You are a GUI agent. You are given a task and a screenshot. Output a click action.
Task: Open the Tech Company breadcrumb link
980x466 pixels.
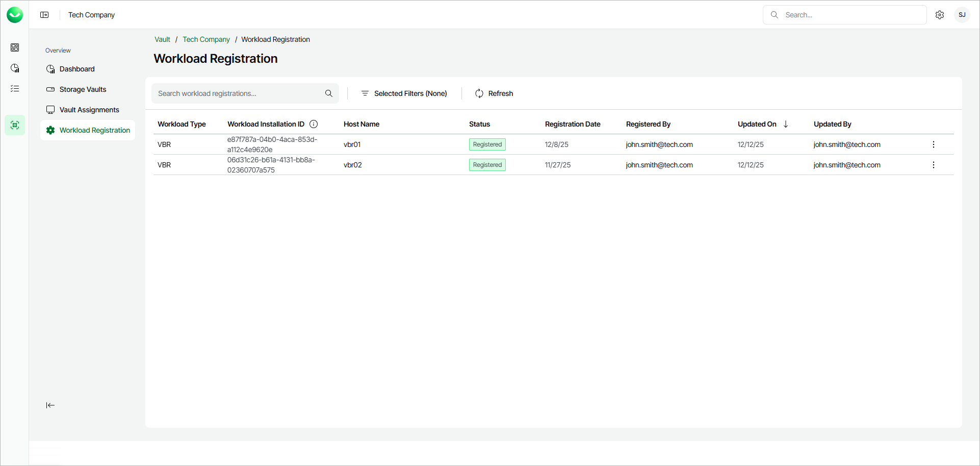click(206, 39)
